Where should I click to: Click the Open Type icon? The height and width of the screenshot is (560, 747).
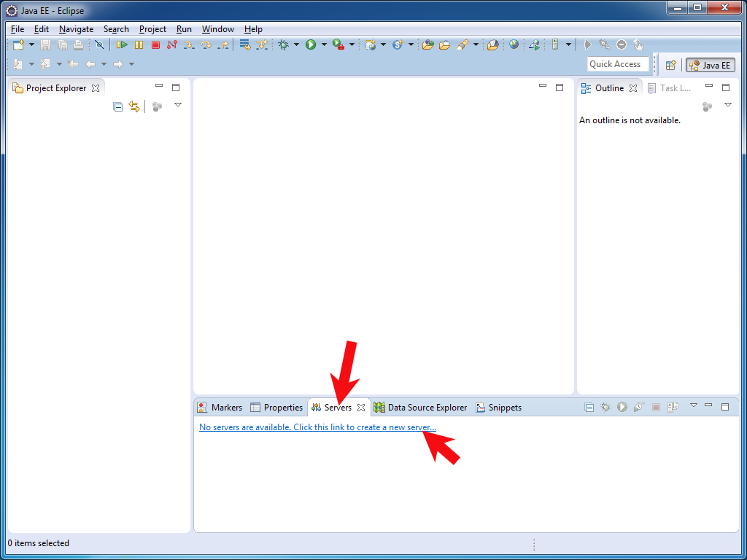(427, 44)
